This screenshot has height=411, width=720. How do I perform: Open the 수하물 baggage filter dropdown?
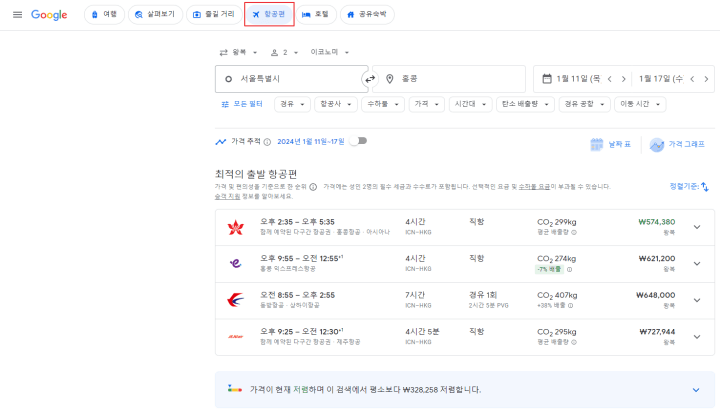click(x=382, y=104)
